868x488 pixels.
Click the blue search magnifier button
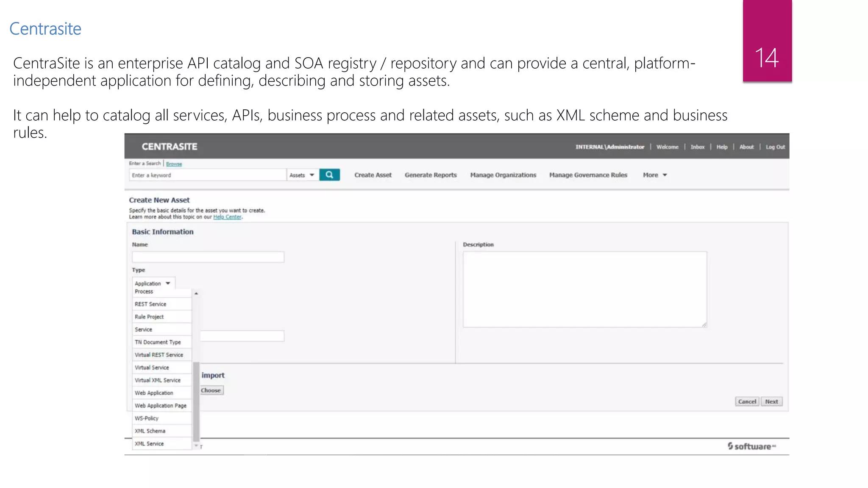[329, 175]
